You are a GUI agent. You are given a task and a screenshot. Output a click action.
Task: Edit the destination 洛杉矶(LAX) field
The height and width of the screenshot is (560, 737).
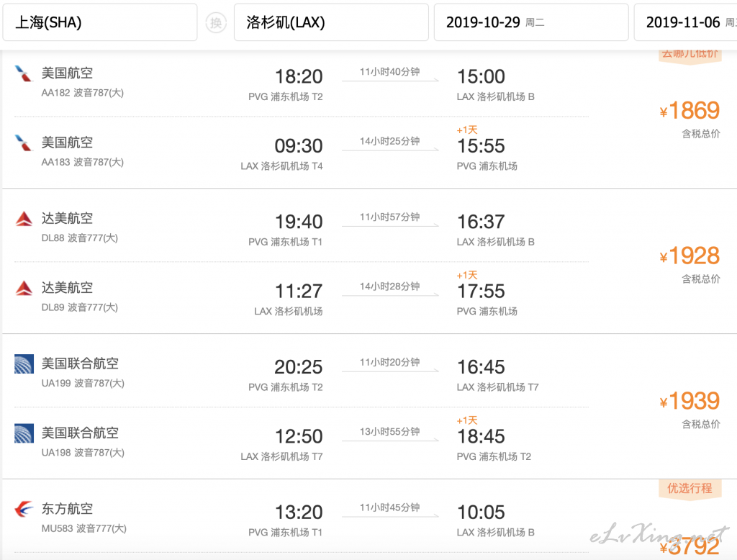point(331,22)
